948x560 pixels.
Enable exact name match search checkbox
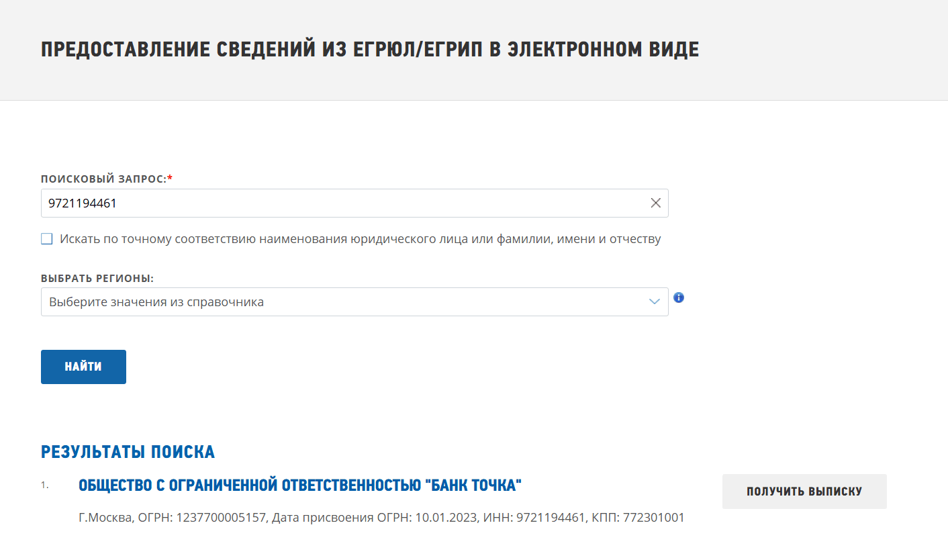[47, 239]
